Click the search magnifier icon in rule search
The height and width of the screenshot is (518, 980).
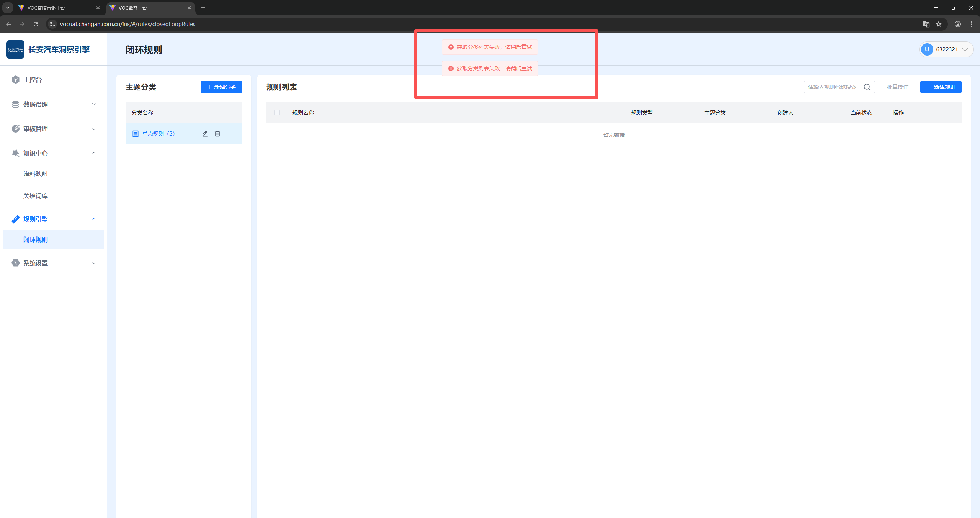point(867,87)
